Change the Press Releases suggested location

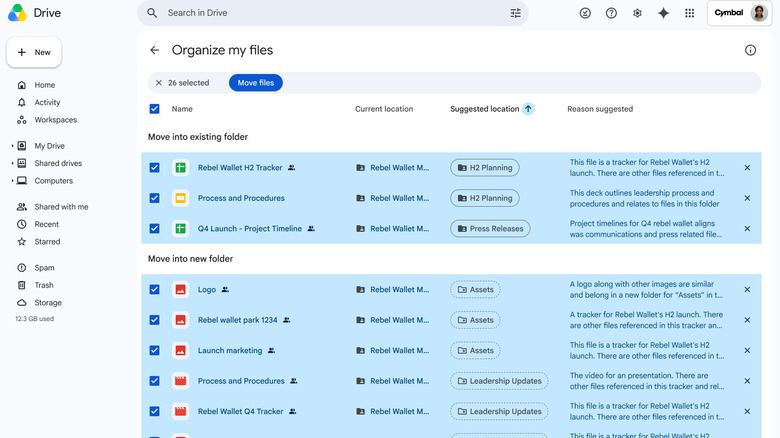tap(490, 228)
